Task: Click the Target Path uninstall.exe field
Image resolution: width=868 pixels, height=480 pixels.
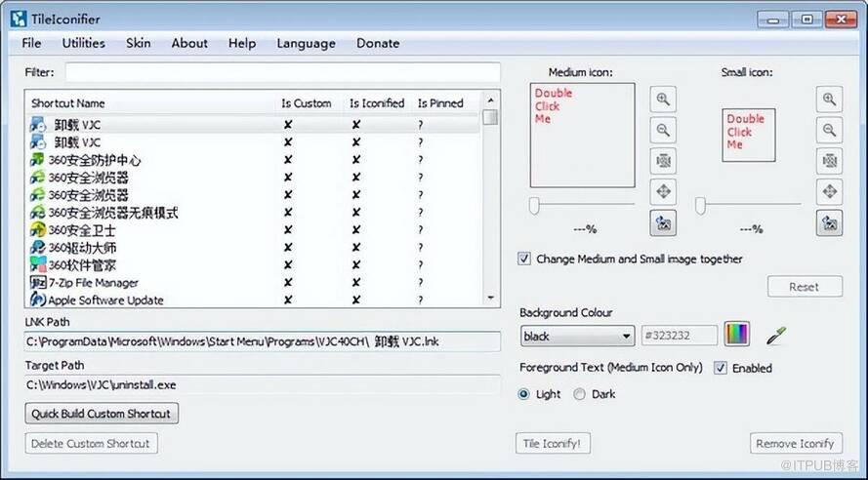Action: [x=263, y=385]
